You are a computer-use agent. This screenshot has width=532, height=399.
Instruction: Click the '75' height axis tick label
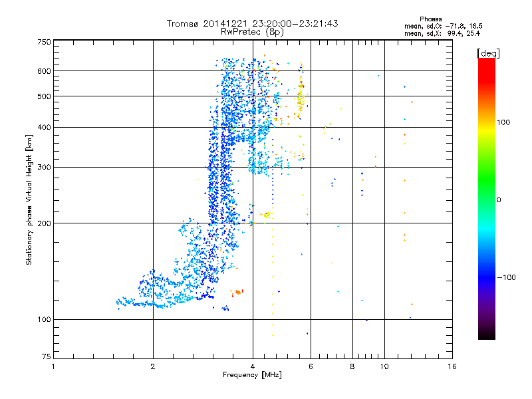[47, 356]
